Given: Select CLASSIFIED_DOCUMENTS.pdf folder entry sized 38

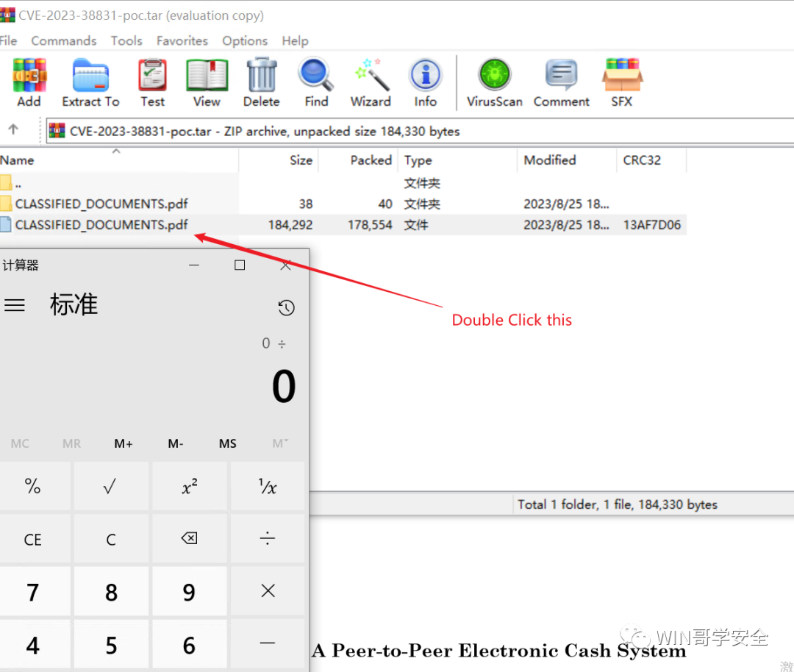Looking at the screenshot, I should click(343, 204).
